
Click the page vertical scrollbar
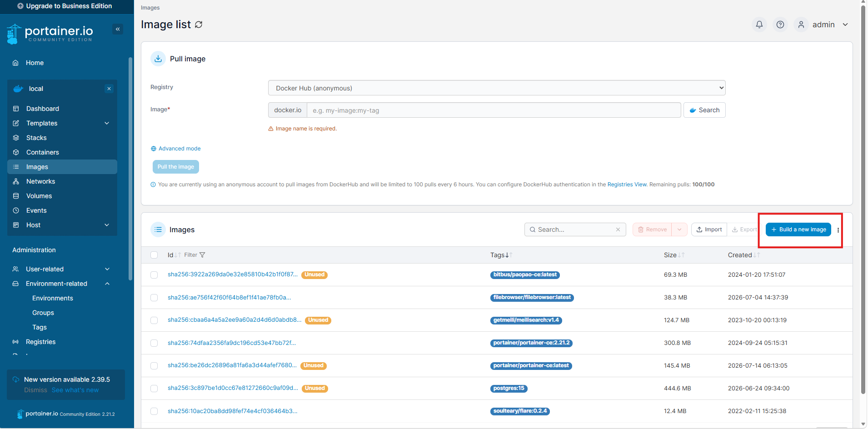point(863,200)
